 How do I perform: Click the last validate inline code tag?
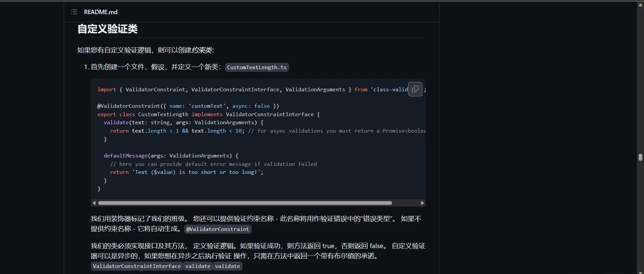pos(227,266)
